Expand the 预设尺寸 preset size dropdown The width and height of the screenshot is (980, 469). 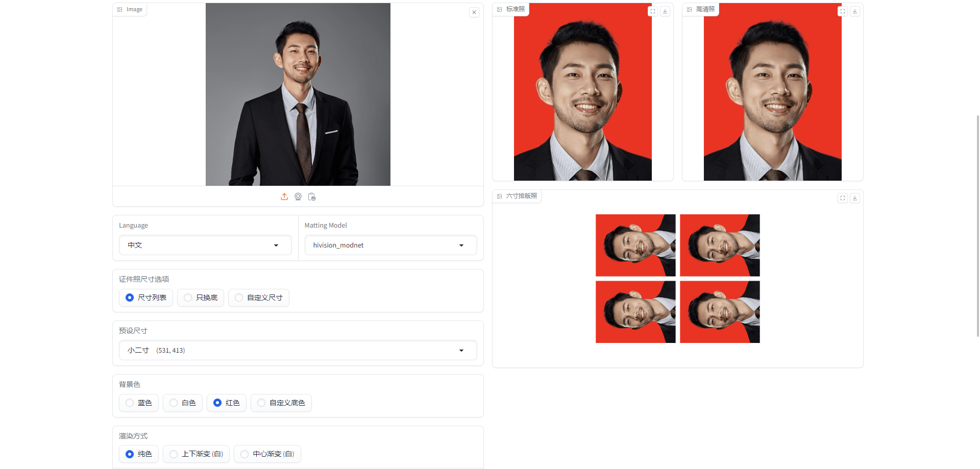click(x=298, y=350)
